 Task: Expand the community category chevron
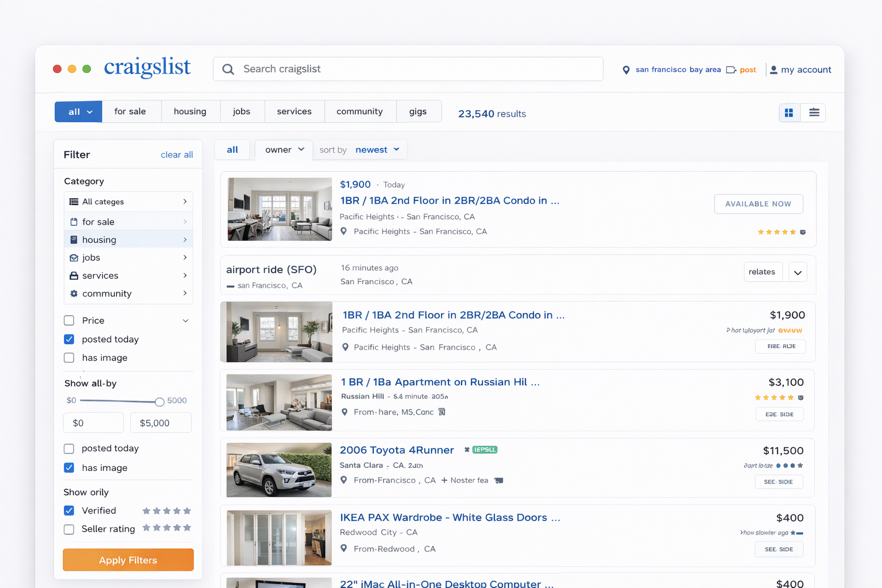(185, 293)
